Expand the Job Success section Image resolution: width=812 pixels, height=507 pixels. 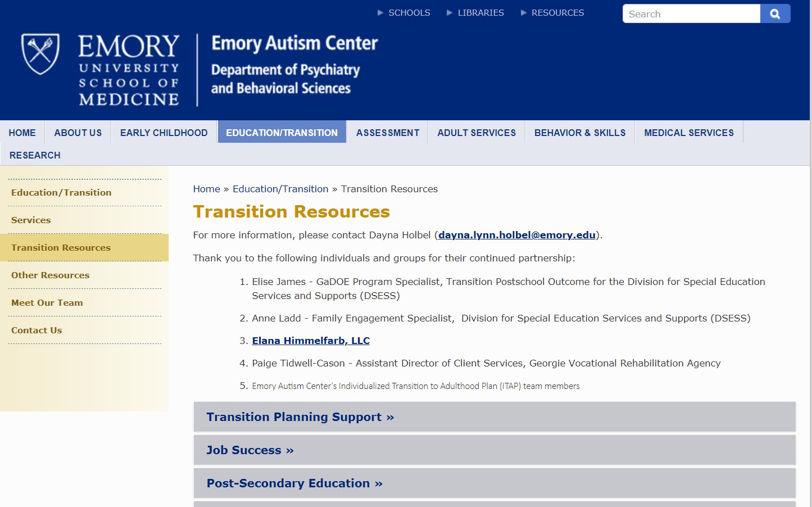pyautogui.click(x=495, y=450)
